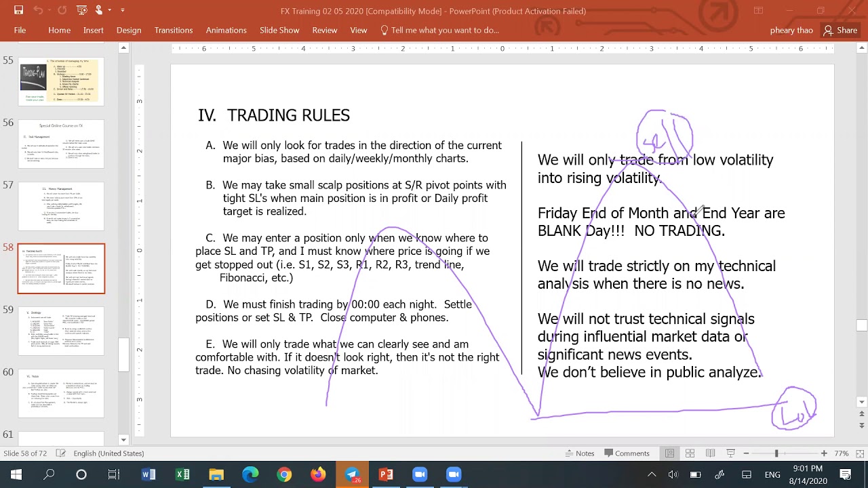Open the File menu

pos(20,30)
